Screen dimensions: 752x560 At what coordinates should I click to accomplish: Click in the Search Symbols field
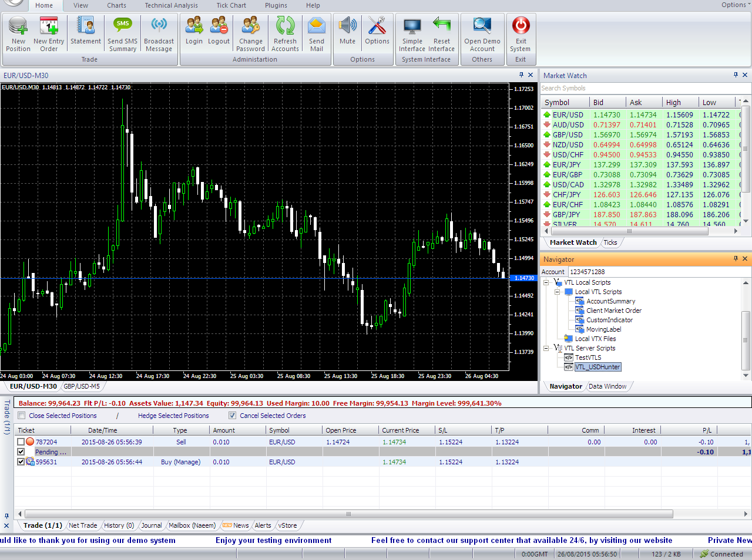645,88
